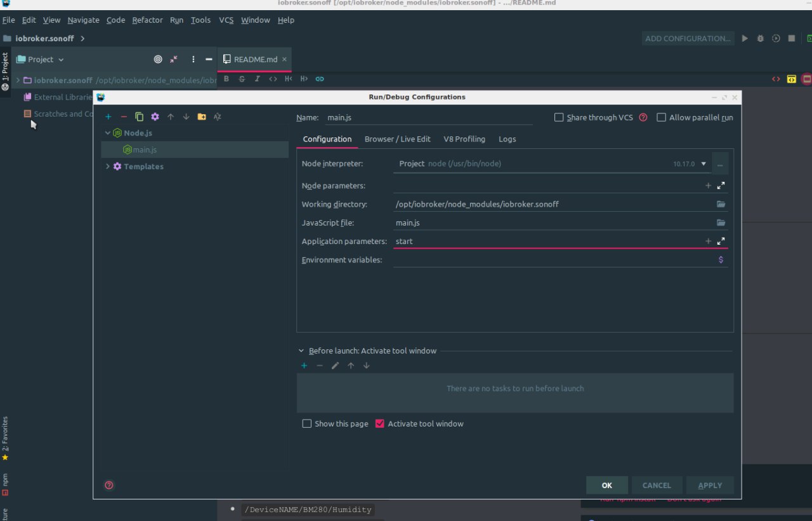Add a before-launch task
The width and height of the screenshot is (812, 521).
pos(304,365)
